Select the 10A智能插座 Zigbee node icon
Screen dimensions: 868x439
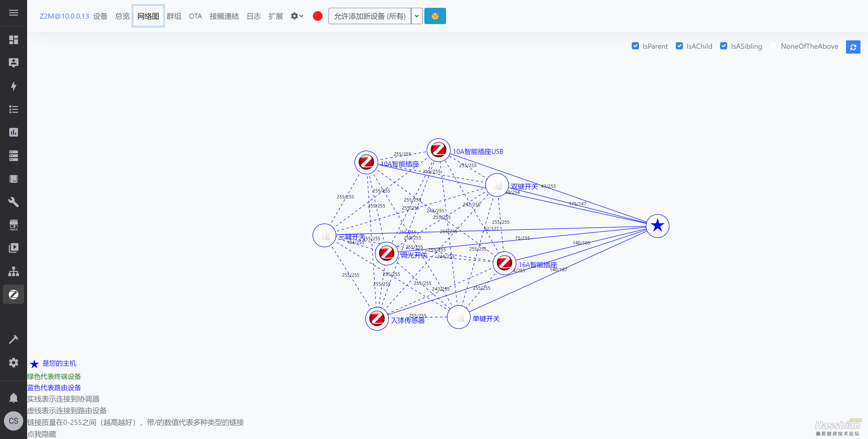[x=366, y=162]
